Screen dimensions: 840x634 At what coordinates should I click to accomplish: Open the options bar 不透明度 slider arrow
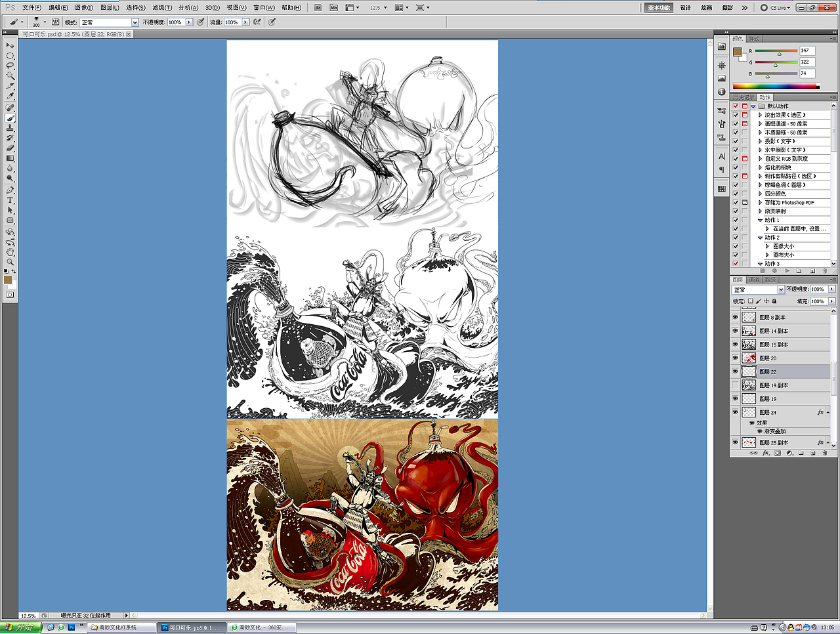coord(189,22)
